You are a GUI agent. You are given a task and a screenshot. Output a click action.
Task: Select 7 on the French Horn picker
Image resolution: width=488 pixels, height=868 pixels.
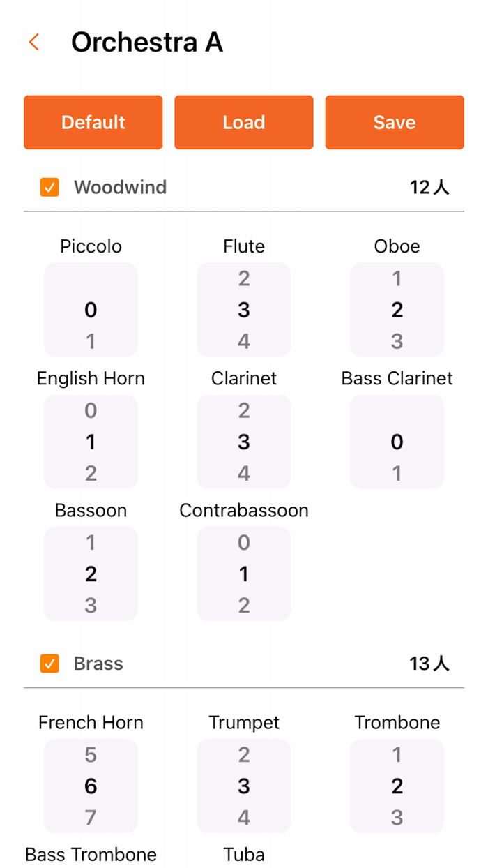(x=91, y=817)
